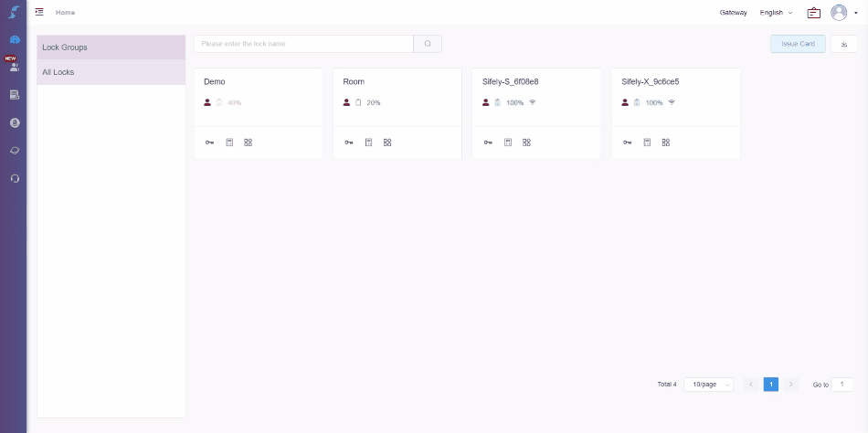Click the download icon button beside Issue Card
Screen dimensions: 868x433
click(x=844, y=44)
